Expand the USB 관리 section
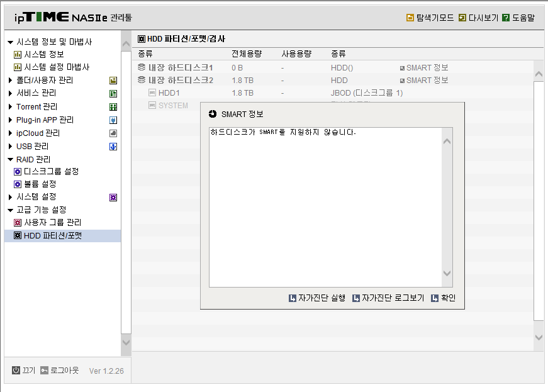The image size is (548, 392). [x=11, y=146]
